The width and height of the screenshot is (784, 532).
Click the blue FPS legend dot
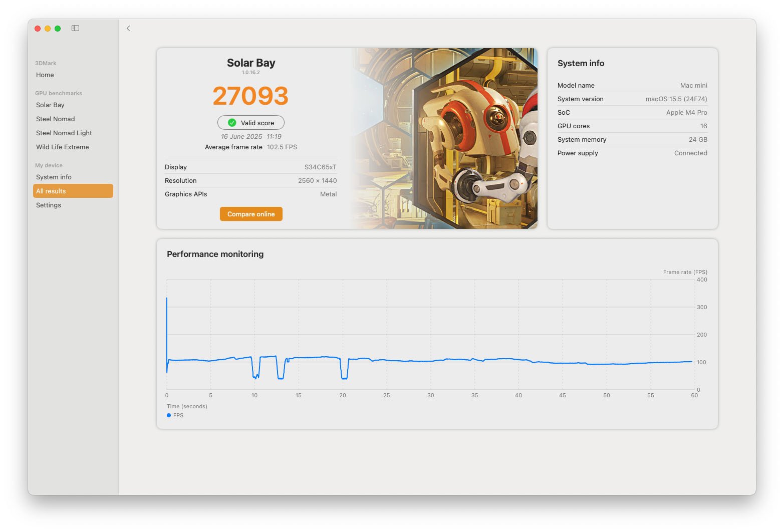tap(169, 415)
